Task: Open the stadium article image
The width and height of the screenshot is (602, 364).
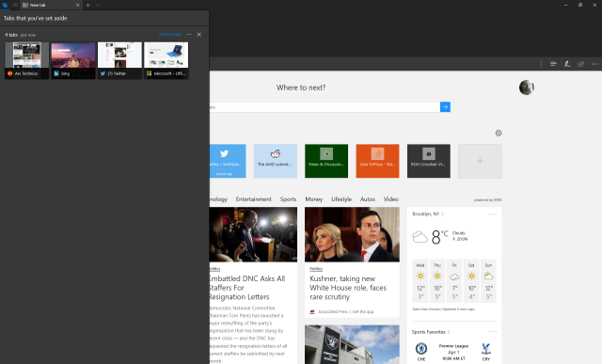Action: coord(352,344)
